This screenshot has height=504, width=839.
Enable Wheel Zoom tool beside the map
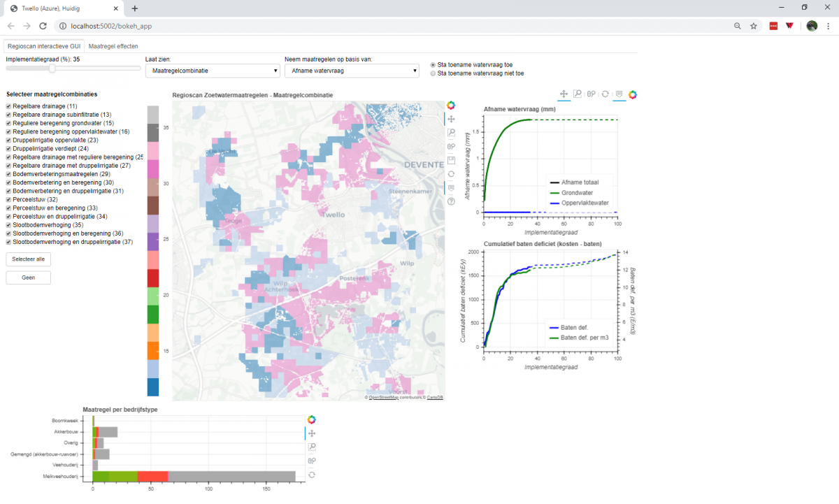pyautogui.click(x=451, y=146)
